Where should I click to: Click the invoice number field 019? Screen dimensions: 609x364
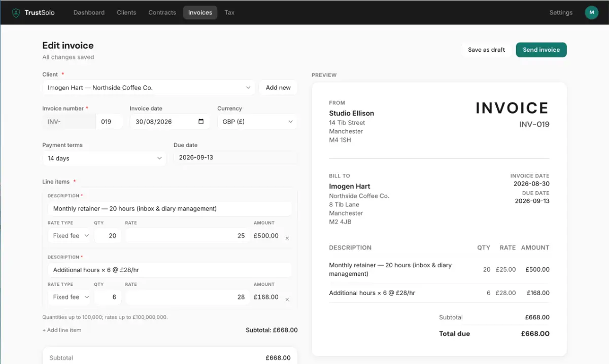click(110, 122)
